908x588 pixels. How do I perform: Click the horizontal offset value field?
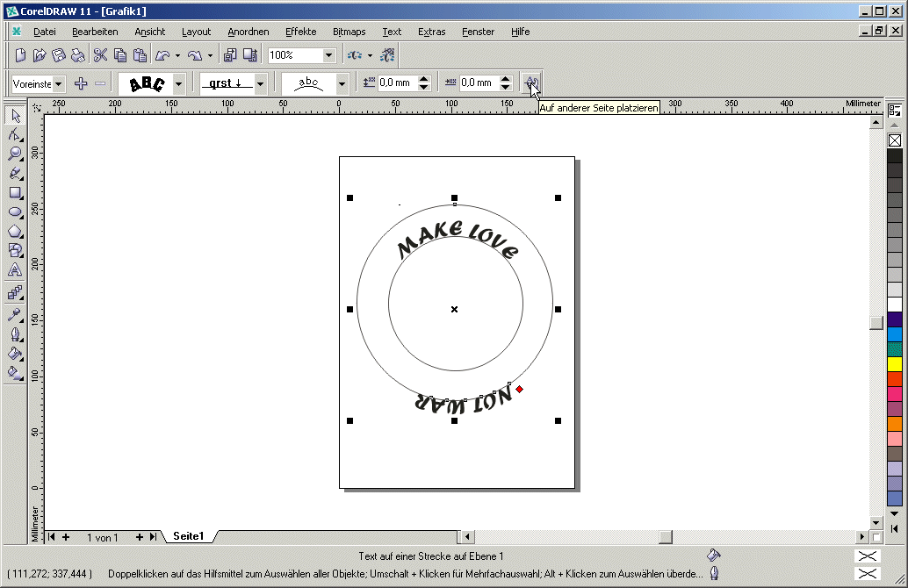pos(479,82)
